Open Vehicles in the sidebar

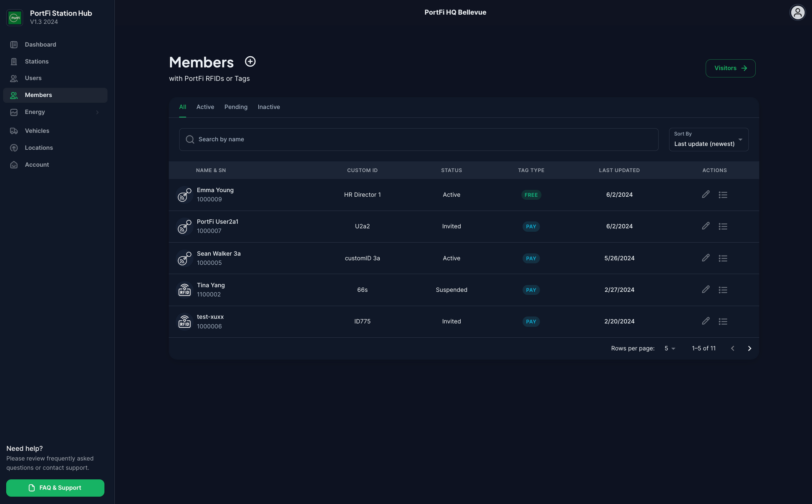coord(37,131)
